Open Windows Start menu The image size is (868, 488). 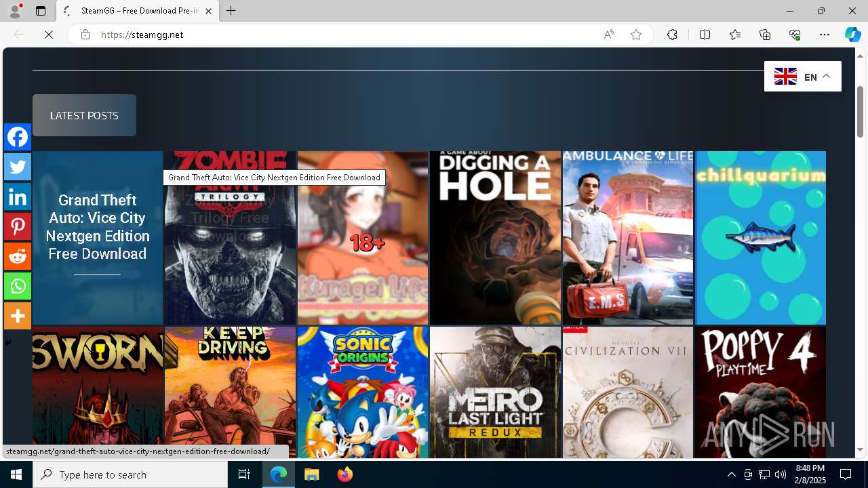click(16, 474)
